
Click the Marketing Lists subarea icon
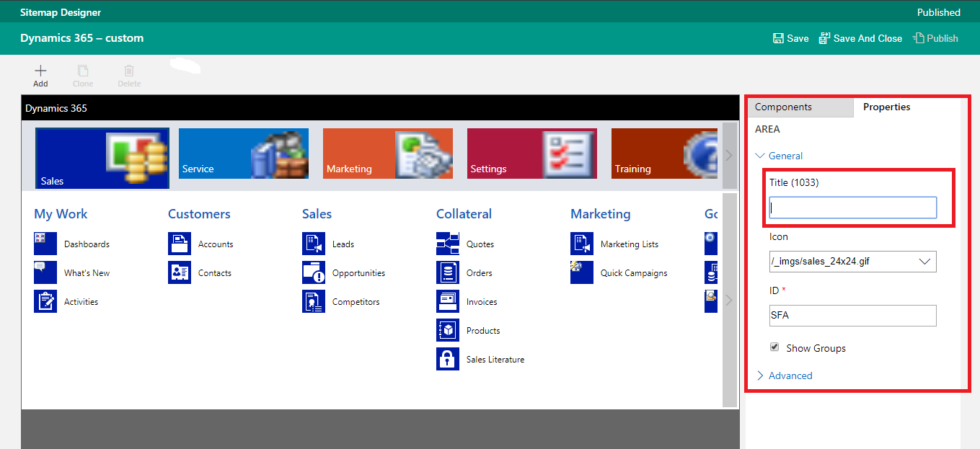[582, 244]
